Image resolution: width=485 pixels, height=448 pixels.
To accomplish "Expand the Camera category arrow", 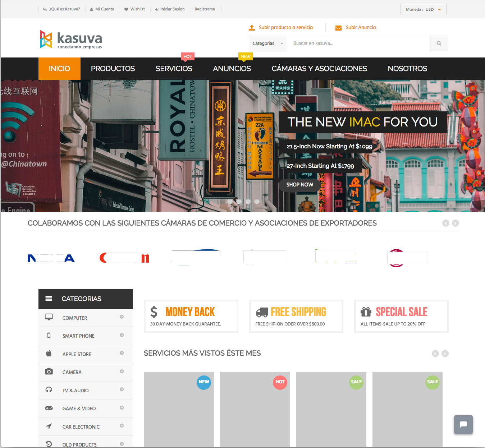I will pos(122,371).
